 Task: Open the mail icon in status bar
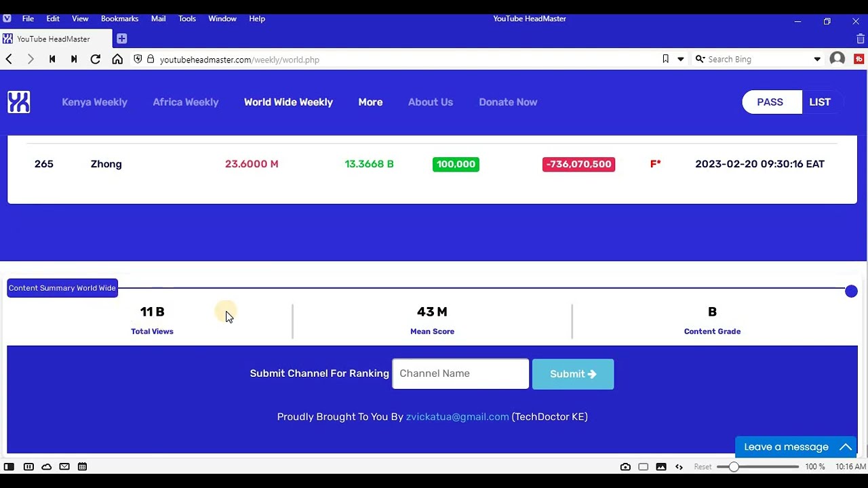coord(64,466)
